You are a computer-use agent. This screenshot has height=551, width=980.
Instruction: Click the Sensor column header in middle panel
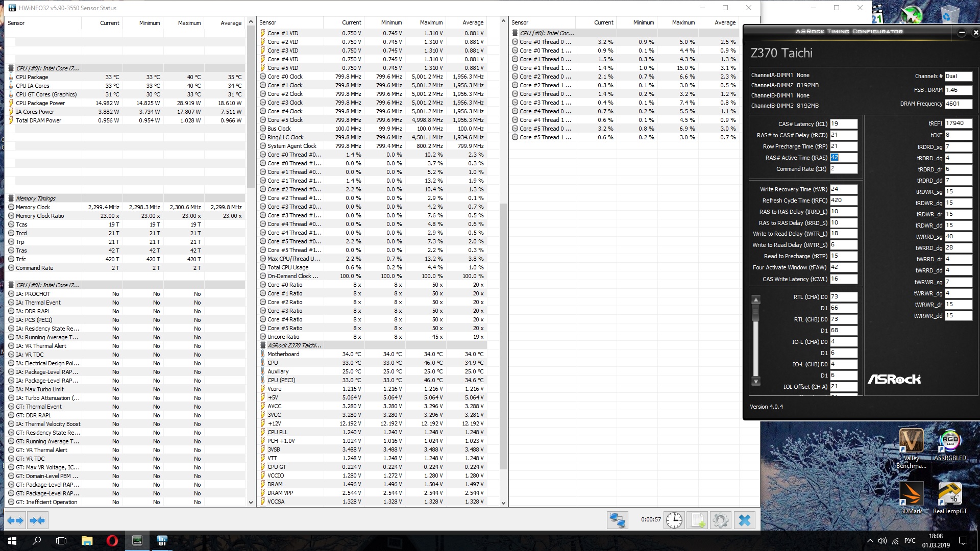coord(268,22)
